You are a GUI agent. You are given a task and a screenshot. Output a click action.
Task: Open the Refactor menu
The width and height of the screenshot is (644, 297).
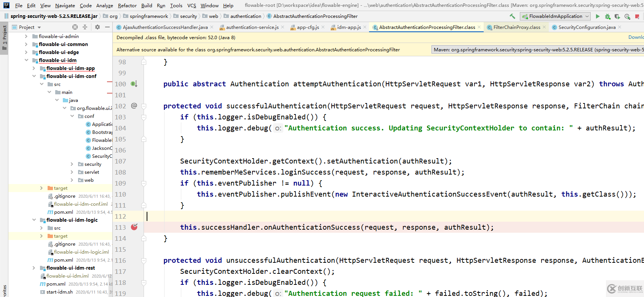click(127, 5)
